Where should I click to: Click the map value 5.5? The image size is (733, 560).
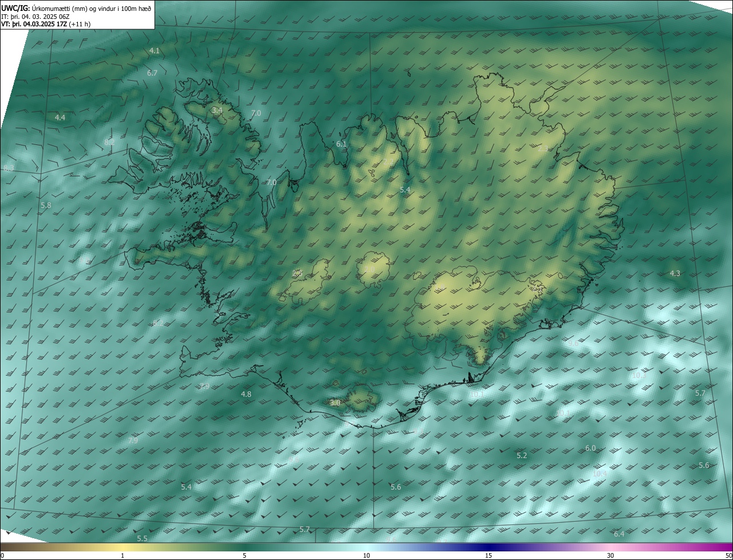(142, 539)
